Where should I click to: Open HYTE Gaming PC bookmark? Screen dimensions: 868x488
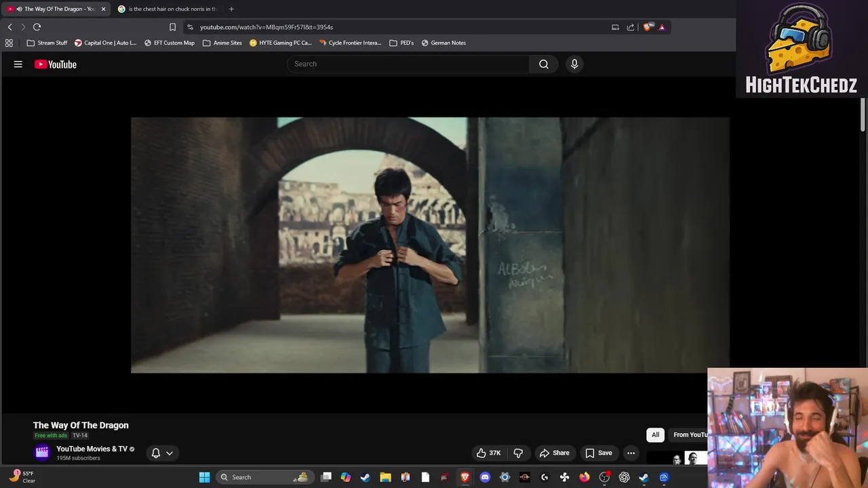tap(281, 43)
